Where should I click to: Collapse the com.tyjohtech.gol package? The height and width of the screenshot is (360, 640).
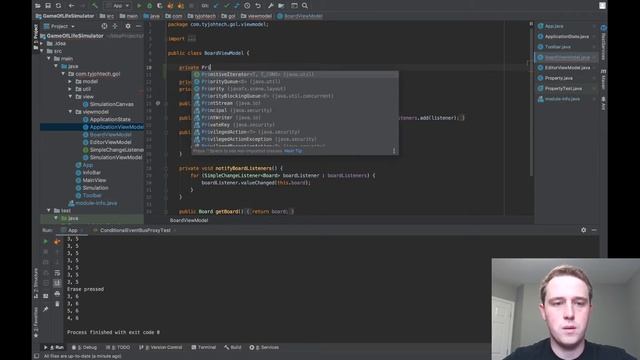pos(63,74)
